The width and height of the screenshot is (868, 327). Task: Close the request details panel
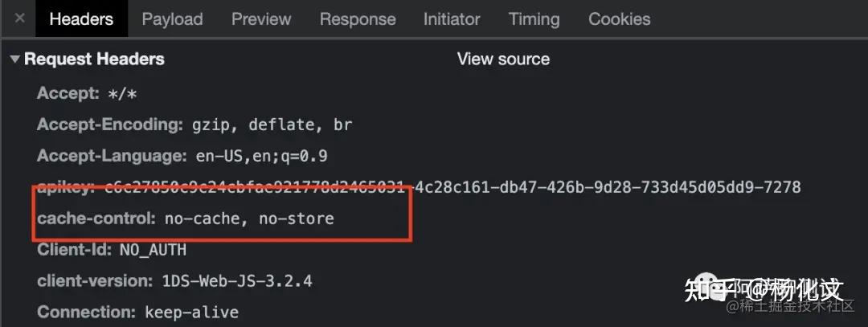coord(19,19)
